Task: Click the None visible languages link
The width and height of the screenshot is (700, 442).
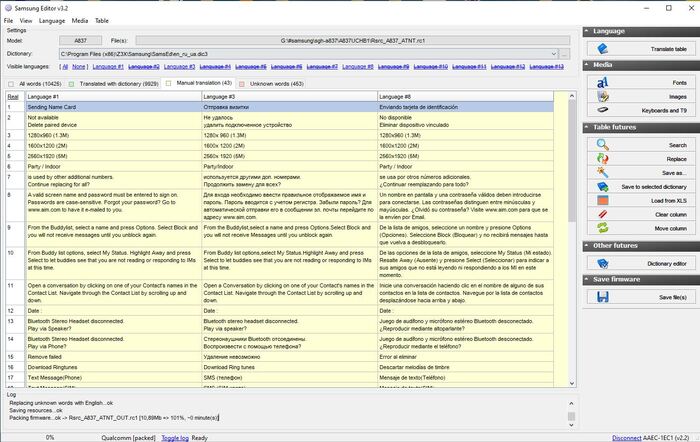Action: coord(79,67)
